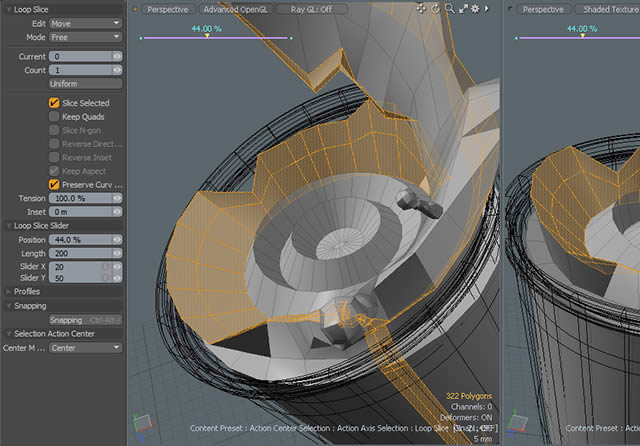Viewport: 640px width, 446px height.
Task: Open the Mode dropdown set to Free
Action: click(x=85, y=37)
